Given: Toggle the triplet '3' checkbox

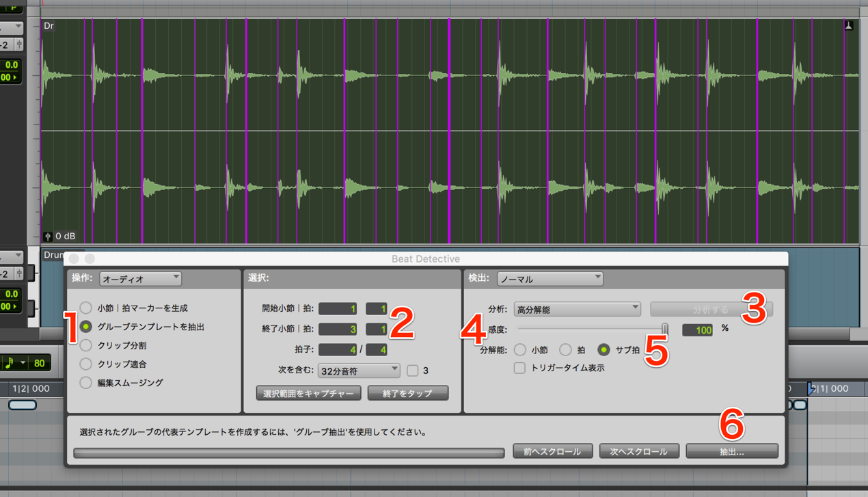Looking at the screenshot, I should pos(412,371).
